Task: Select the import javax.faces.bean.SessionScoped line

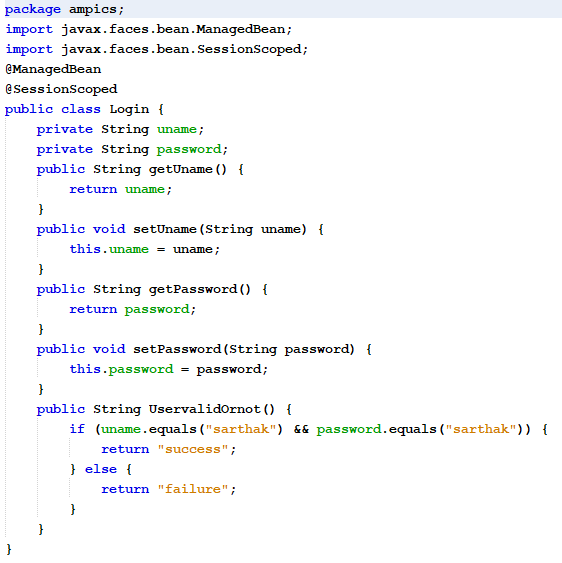Action: (x=157, y=49)
